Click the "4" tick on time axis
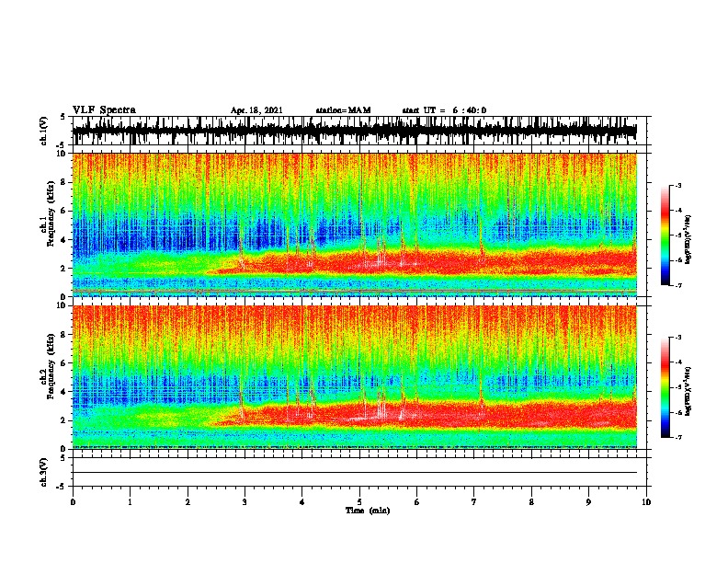The height and width of the screenshot is (563, 728). pos(302,502)
